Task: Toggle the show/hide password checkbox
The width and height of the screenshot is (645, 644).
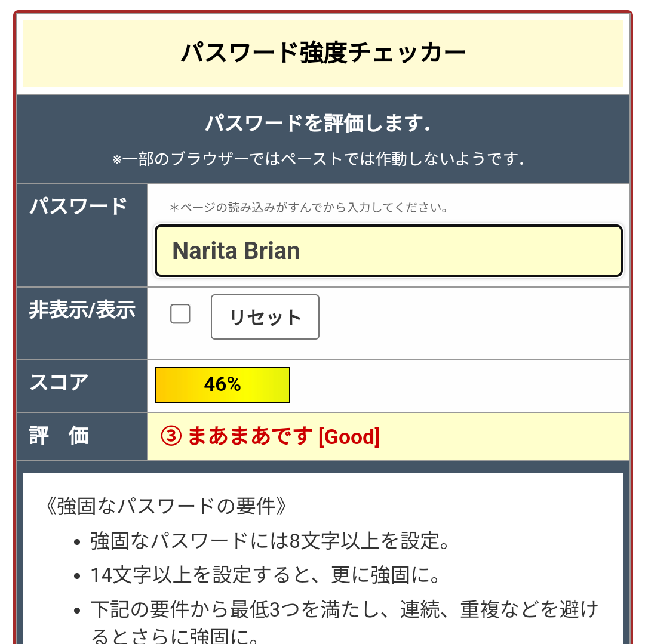Action: coord(180,314)
